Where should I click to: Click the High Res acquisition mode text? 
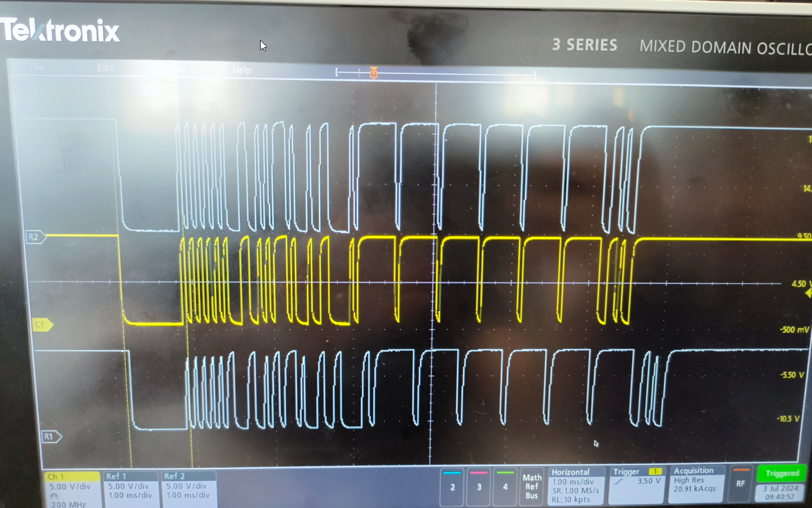pos(689,480)
